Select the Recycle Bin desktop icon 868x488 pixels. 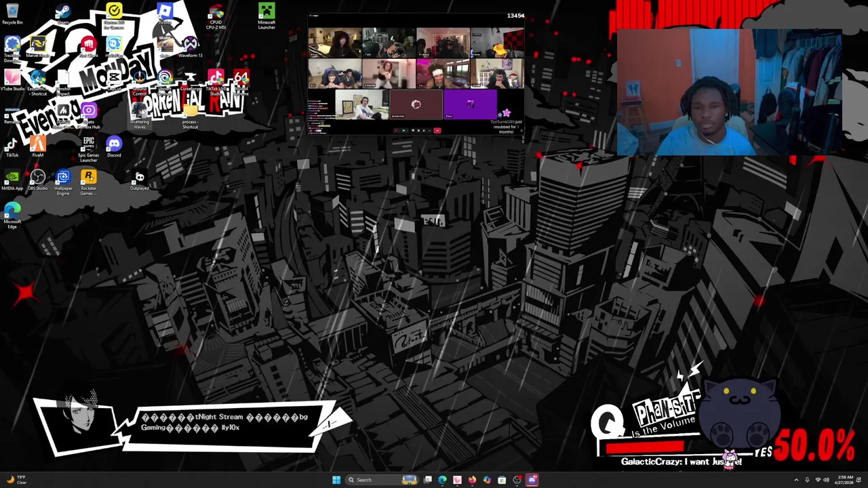pos(12,14)
